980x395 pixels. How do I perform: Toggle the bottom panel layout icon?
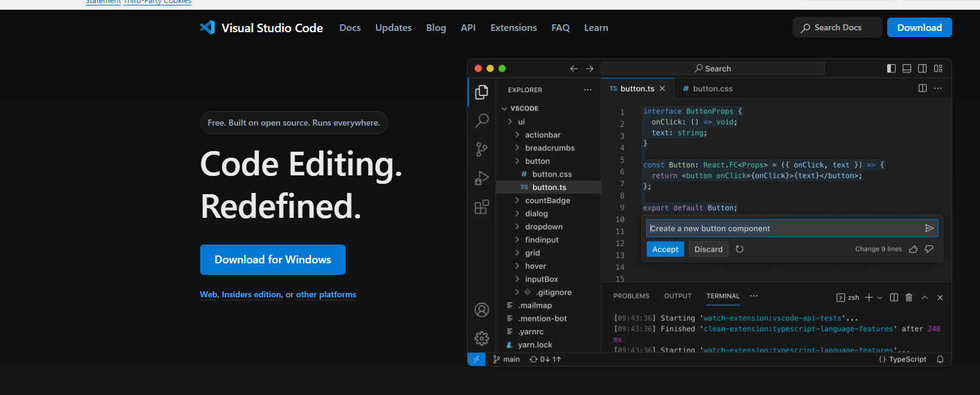[907, 69]
